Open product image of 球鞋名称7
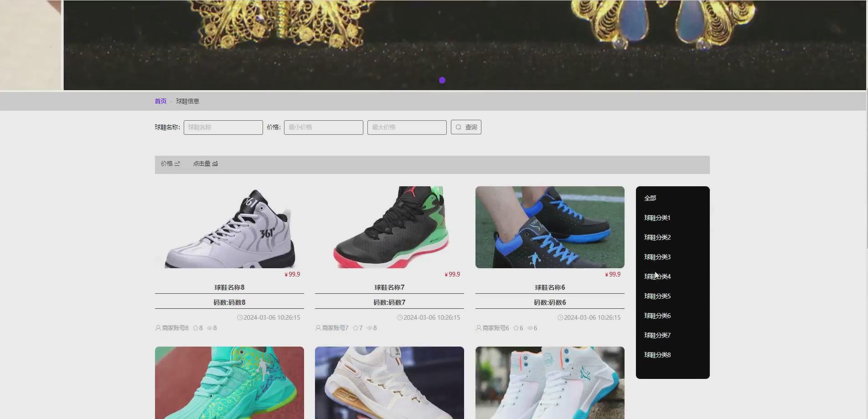Image resolution: width=868 pixels, height=419 pixels. pos(389,226)
